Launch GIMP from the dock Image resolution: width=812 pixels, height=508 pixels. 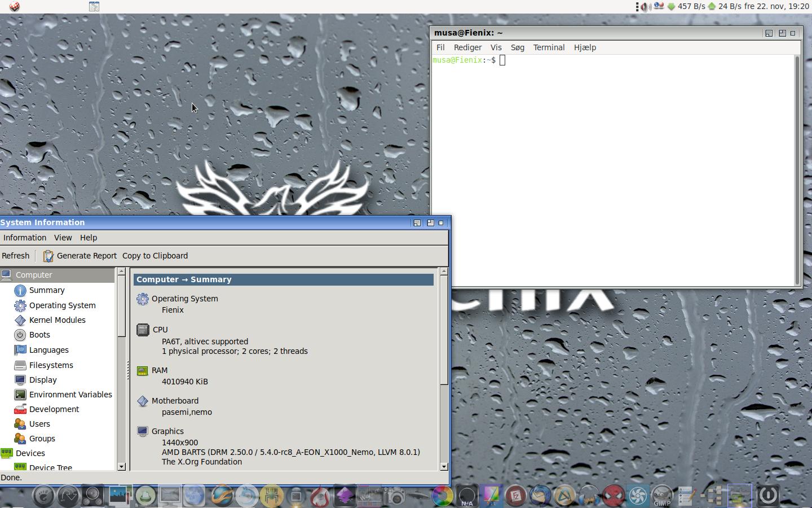pos(662,496)
